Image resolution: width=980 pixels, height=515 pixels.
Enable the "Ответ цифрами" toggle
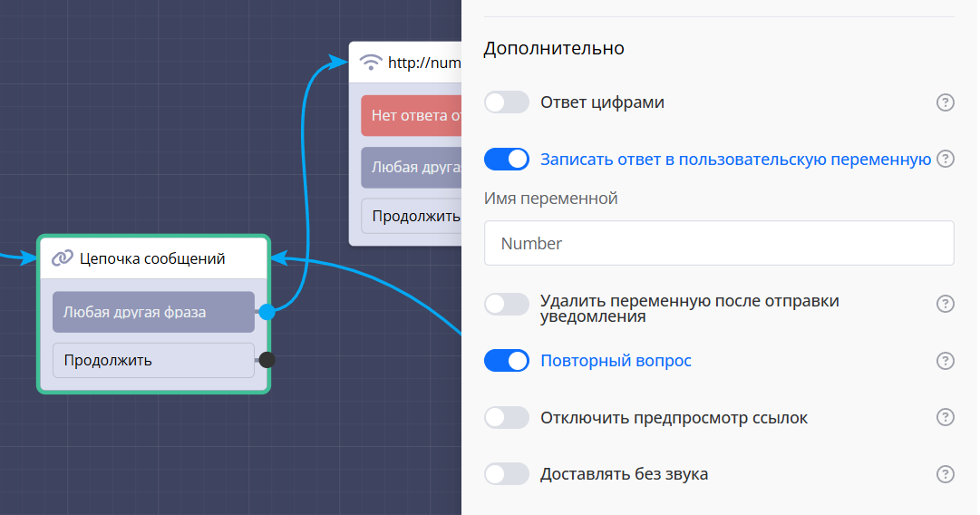pos(506,102)
